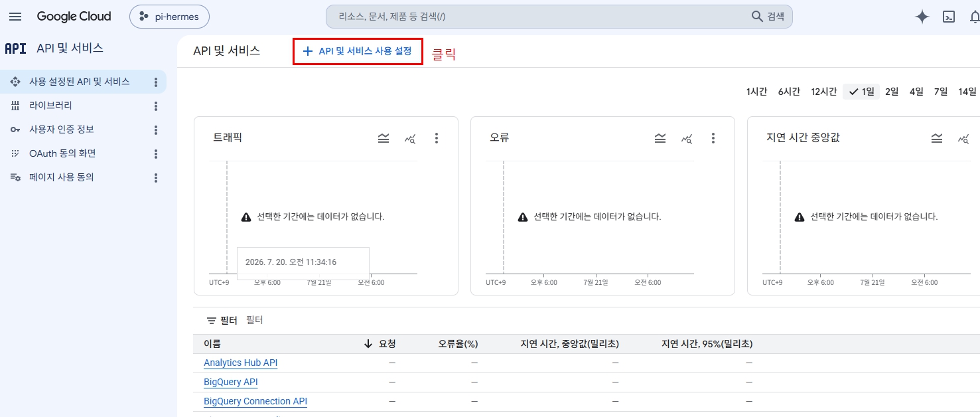Sort by 오류율(%) column header

tap(458, 344)
